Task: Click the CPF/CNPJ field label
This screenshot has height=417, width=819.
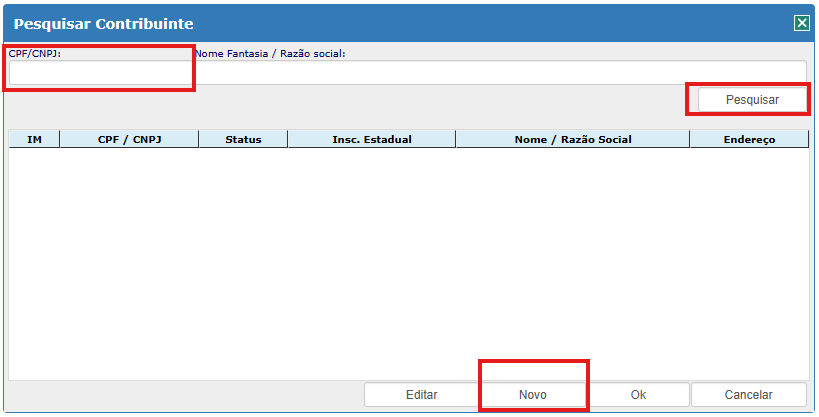Action: click(x=35, y=53)
